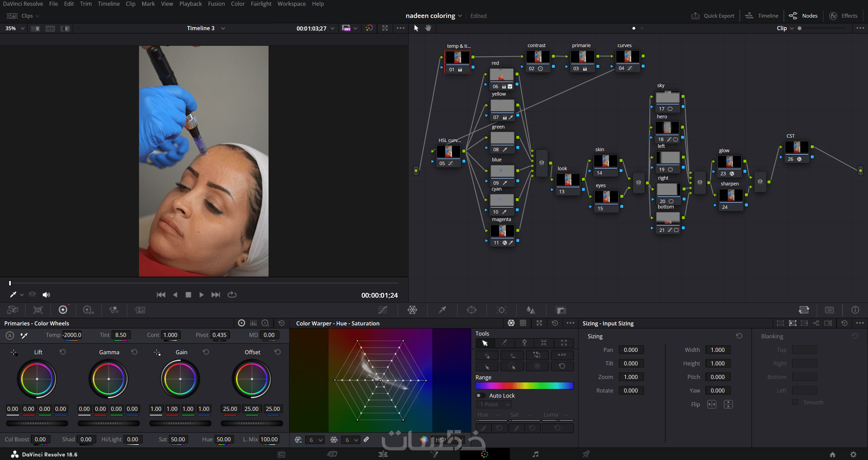Open the Tracker palette icon

[501, 310]
